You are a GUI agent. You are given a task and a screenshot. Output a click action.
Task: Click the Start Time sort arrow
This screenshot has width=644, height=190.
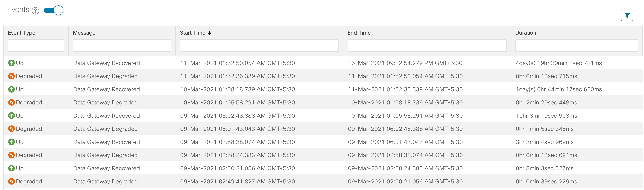coord(209,33)
